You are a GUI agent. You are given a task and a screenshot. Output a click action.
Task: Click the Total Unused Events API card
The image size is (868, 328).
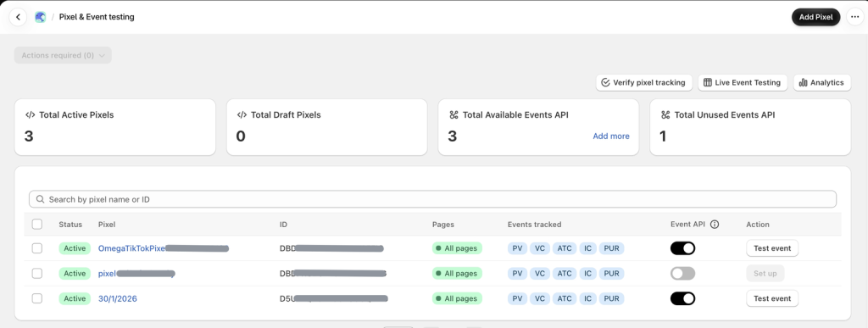click(x=750, y=127)
